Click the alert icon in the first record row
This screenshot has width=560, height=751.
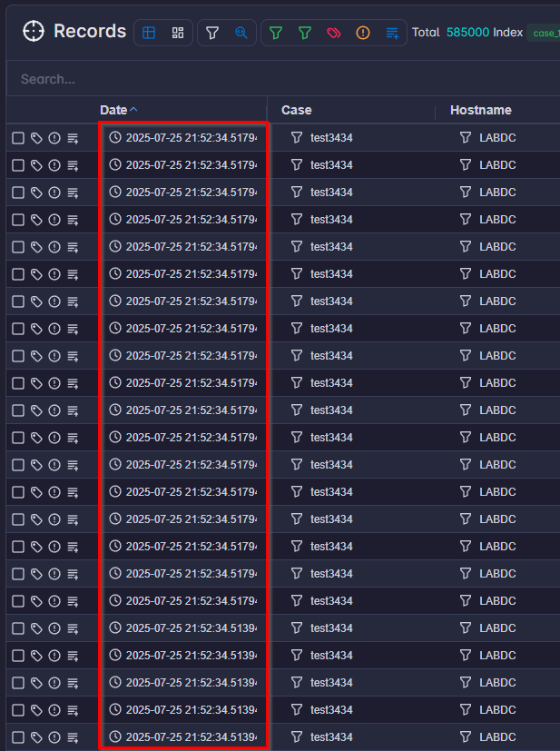[x=54, y=138]
